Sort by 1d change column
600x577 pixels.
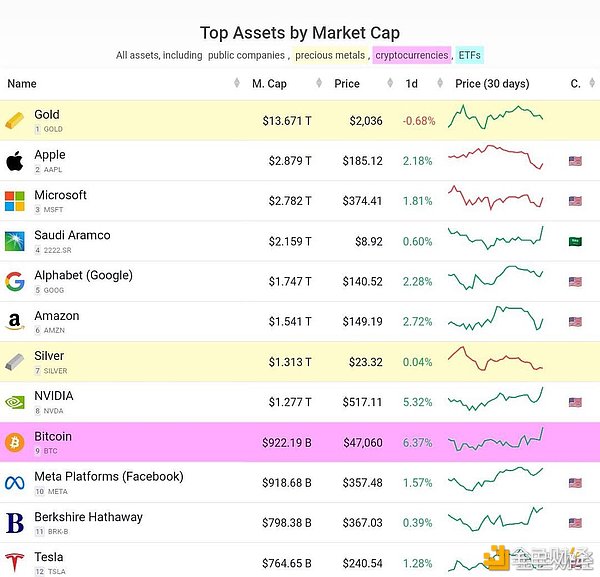(x=412, y=84)
